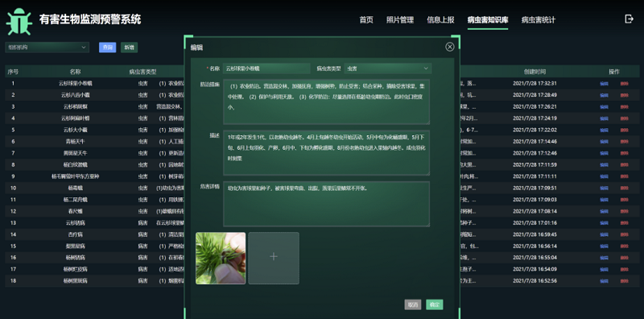Switch to 照片管理 tab
The width and height of the screenshot is (644, 319).
[400, 19]
